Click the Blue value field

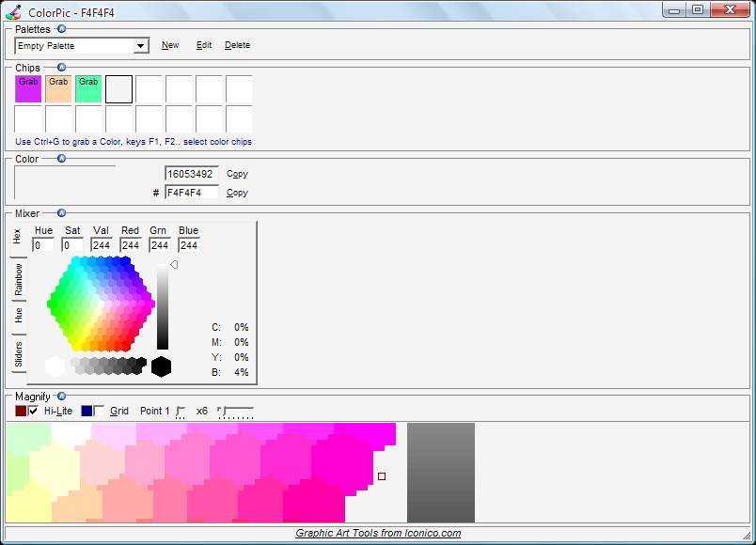pos(188,245)
